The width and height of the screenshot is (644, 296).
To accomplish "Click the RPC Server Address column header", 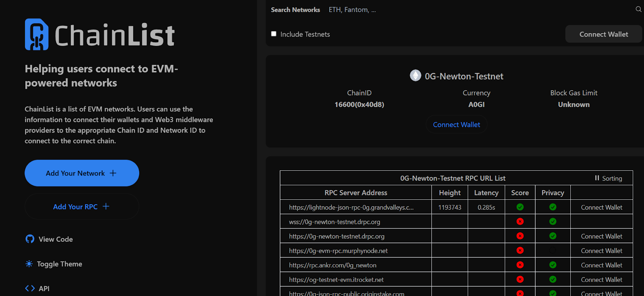I will point(356,193).
